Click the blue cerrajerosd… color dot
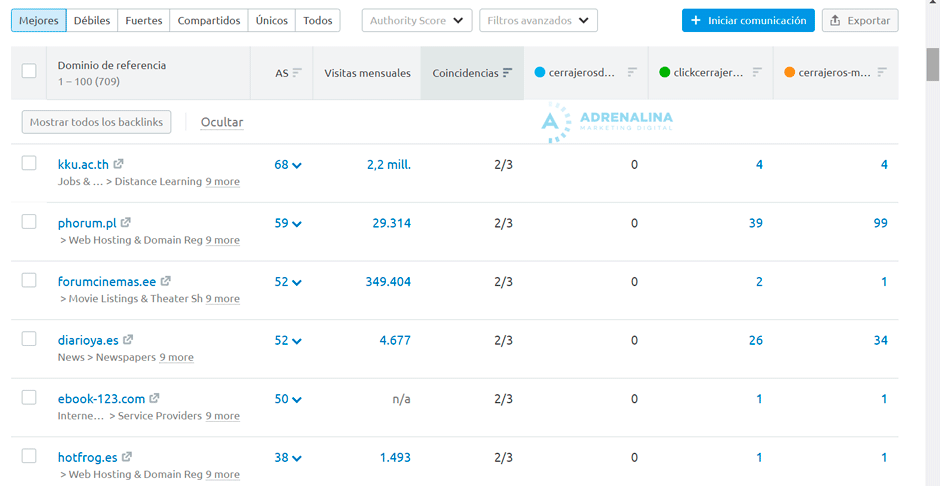 coord(540,73)
